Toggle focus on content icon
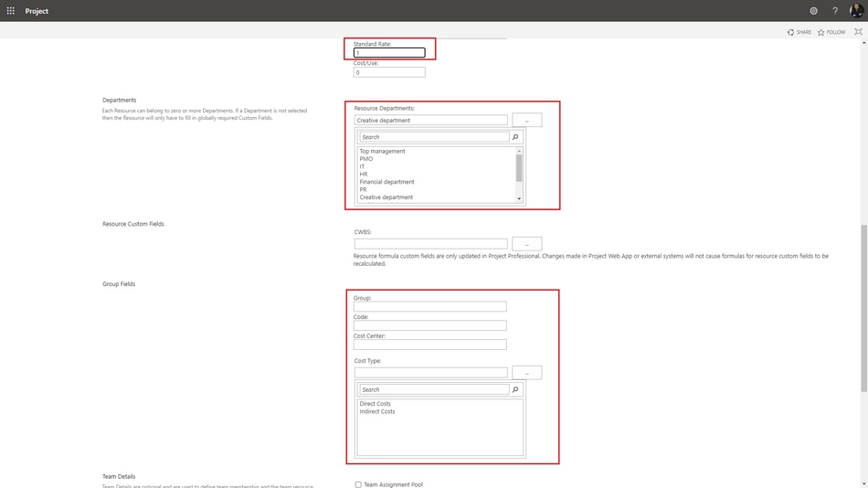Viewport: 868px width, 488px height. (x=858, y=32)
